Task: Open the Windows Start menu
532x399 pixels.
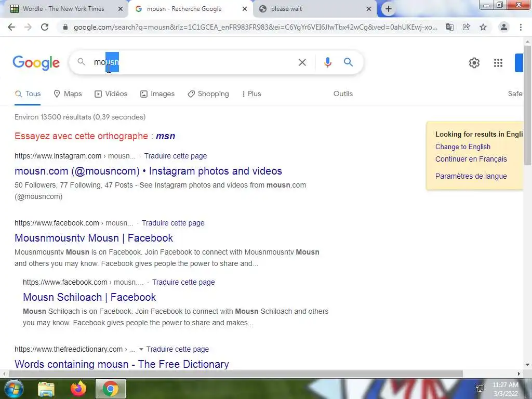Action: [x=14, y=389]
